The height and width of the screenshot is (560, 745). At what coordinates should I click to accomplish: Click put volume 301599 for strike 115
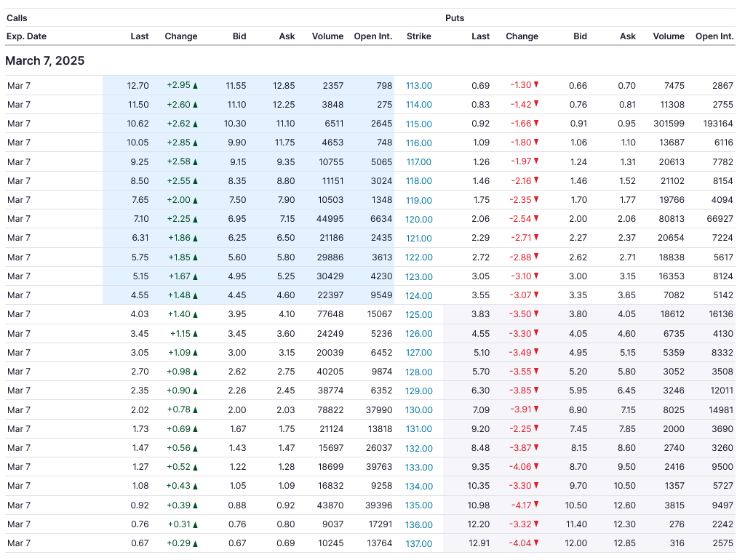click(669, 124)
